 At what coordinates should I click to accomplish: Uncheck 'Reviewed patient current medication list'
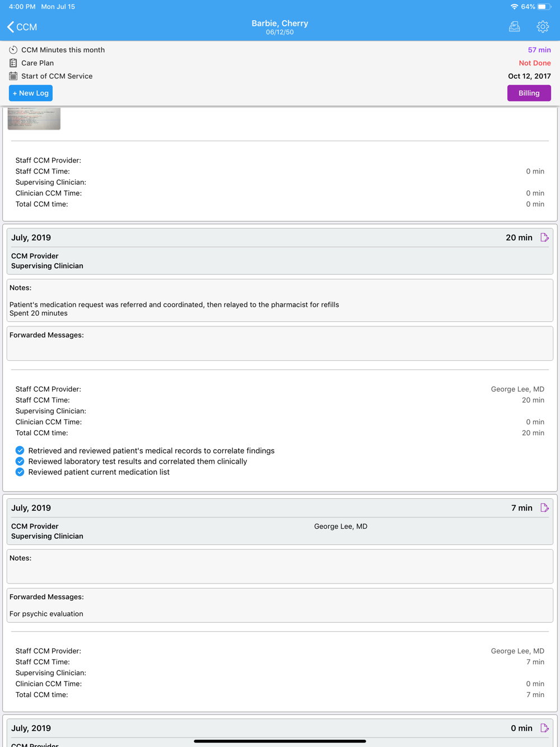pos(20,472)
